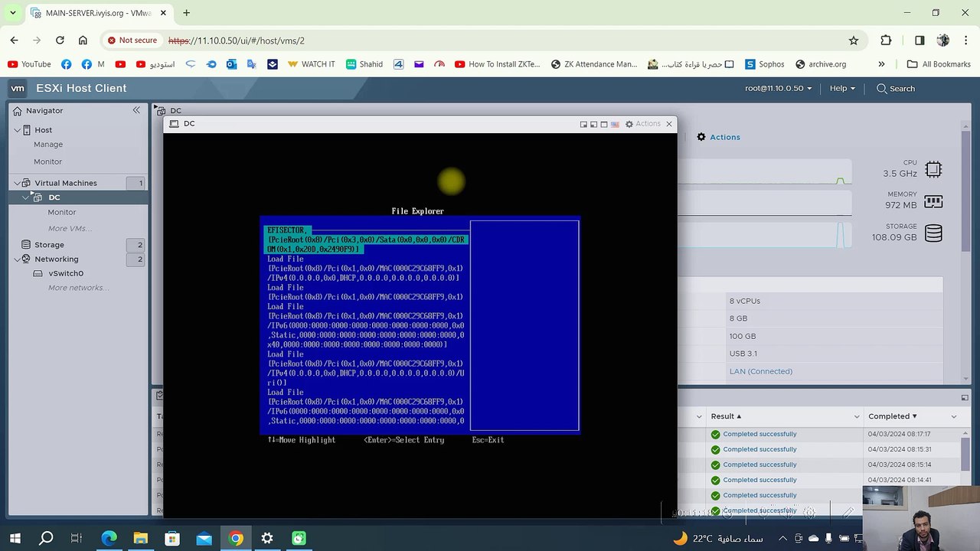Click the first console window size icon
980x551 pixels.
click(x=583, y=124)
